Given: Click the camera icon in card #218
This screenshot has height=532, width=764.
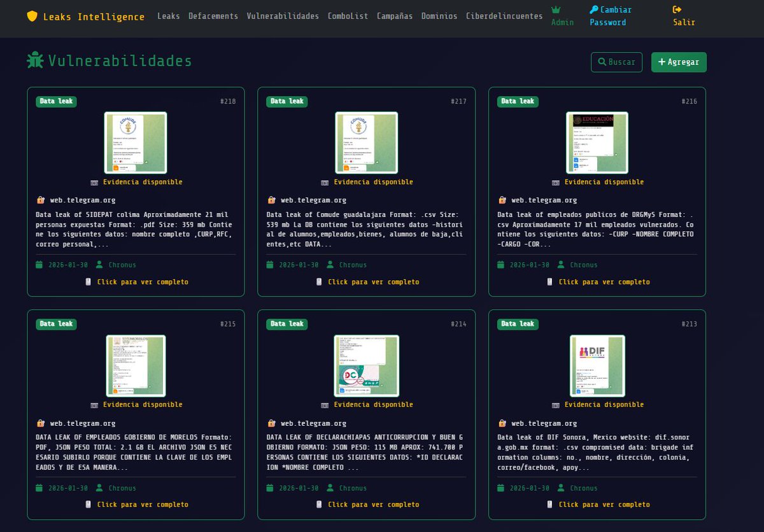Looking at the screenshot, I should 94,182.
